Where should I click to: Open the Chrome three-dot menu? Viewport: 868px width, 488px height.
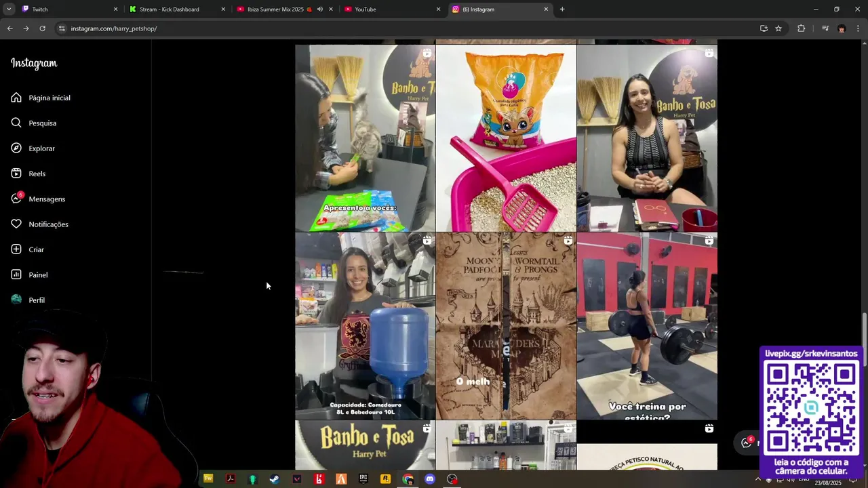[859, 28]
